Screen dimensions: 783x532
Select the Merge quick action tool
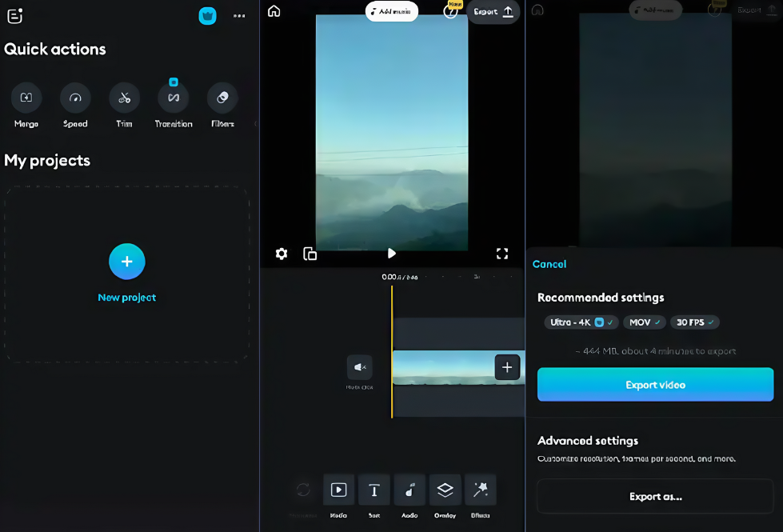coord(26,98)
